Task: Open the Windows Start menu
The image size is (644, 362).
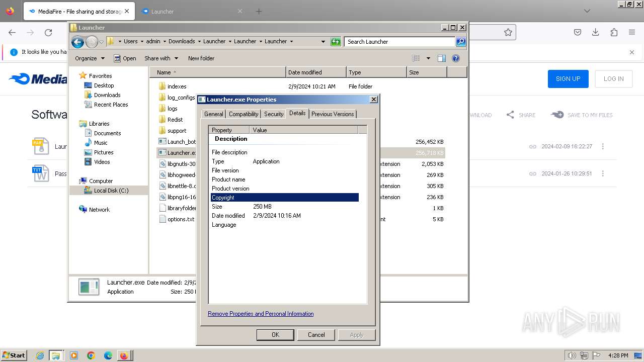Action: pyautogui.click(x=14, y=355)
